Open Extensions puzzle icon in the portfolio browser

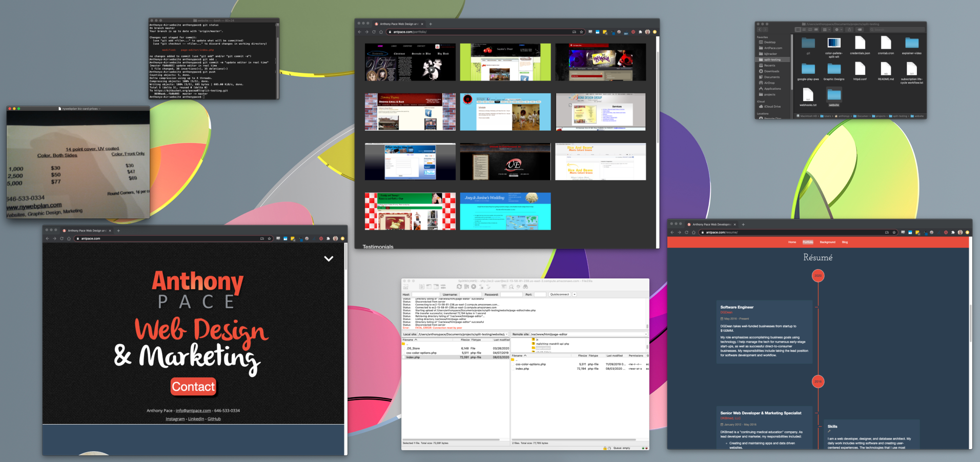(640, 32)
